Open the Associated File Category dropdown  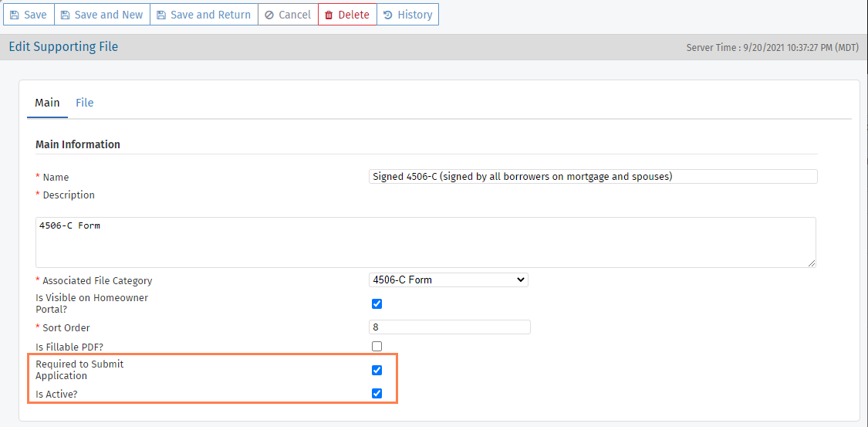(x=448, y=280)
